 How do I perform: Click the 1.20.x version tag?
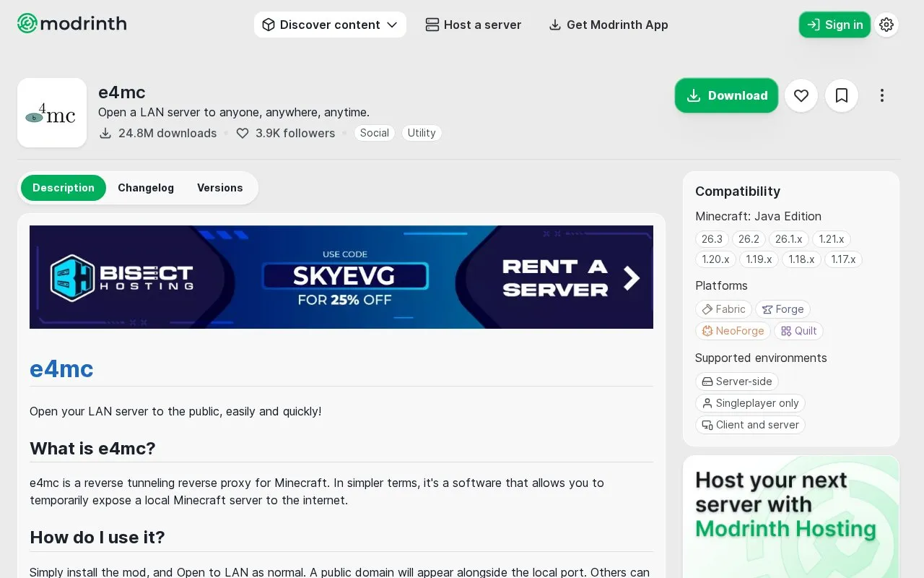pyautogui.click(x=715, y=259)
